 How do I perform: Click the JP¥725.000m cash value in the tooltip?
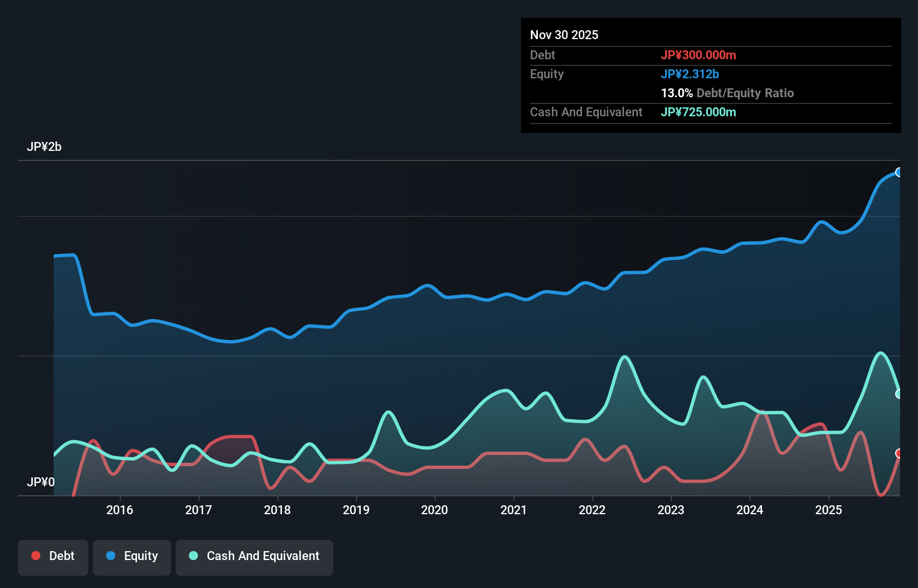coord(698,112)
